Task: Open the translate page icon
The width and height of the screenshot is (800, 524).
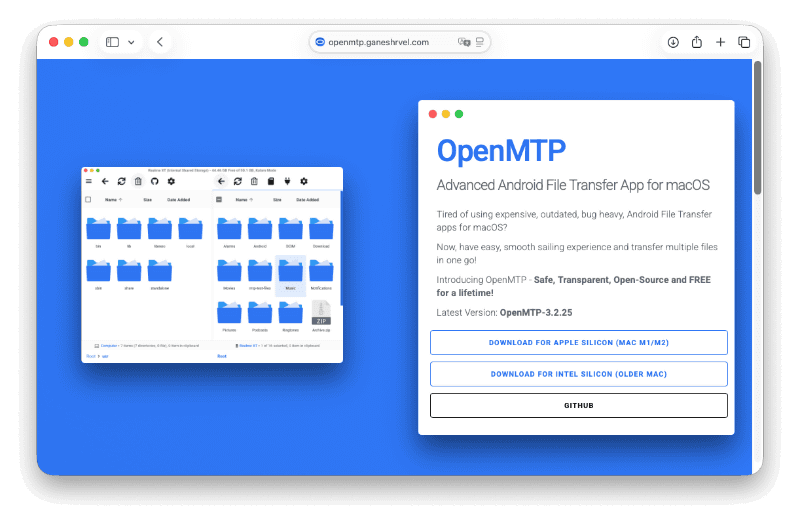Action: [x=464, y=42]
